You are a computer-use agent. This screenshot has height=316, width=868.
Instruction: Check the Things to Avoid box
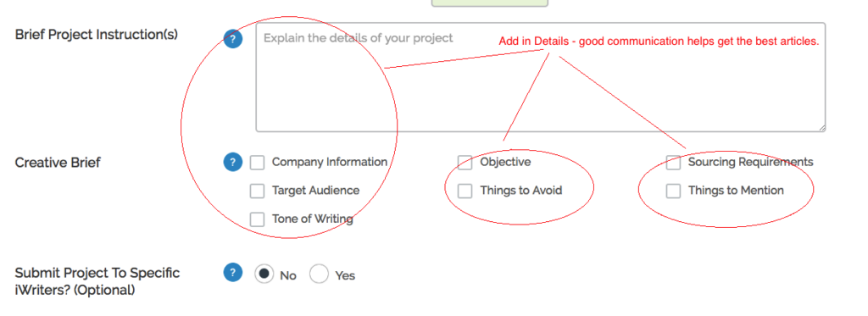tap(465, 191)
